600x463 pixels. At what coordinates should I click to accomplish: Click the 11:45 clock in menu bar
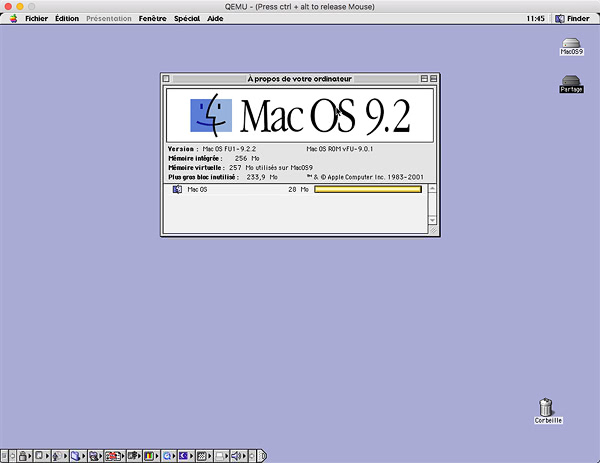coord(535,18)
